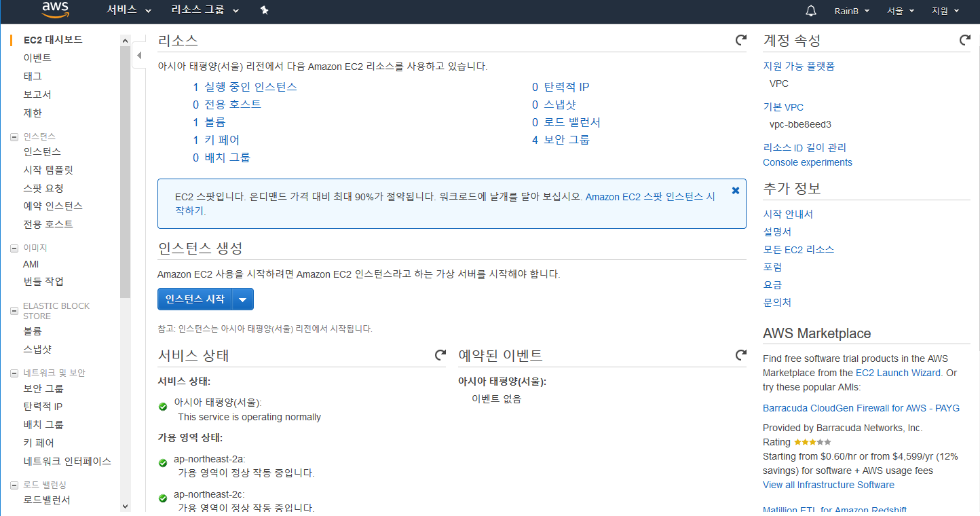Open the 인스턴스 시작 dropdown arrow
The image size is (980, 516).
[243, 299]
